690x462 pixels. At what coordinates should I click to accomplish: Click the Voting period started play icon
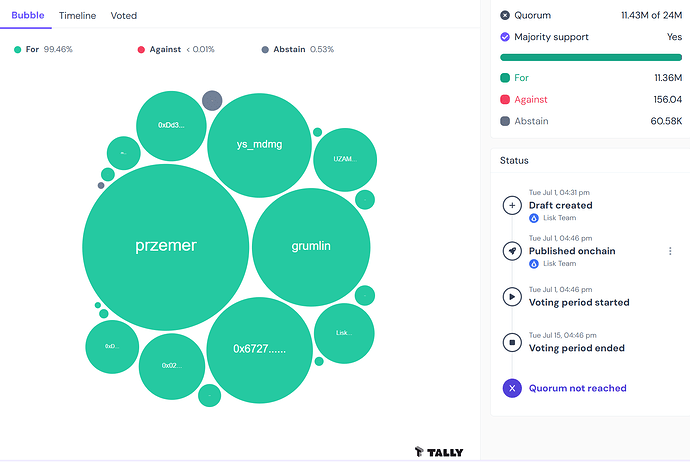click(x=512, y=297)
